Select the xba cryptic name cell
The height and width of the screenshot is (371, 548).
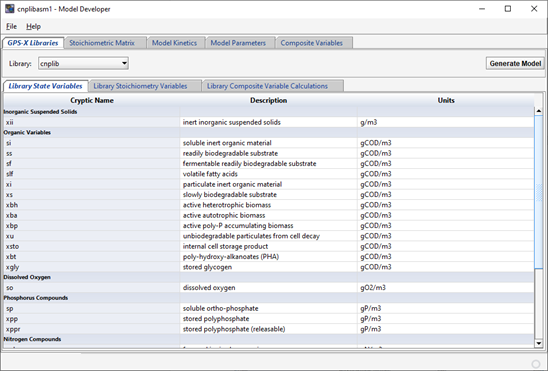(x=92, y=215)
